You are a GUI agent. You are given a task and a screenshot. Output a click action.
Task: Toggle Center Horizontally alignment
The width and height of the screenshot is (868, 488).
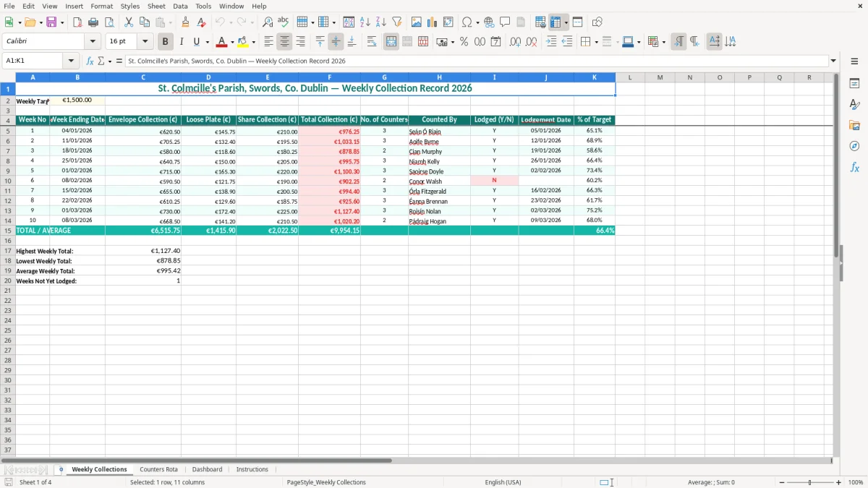click(x=285, y=42)
